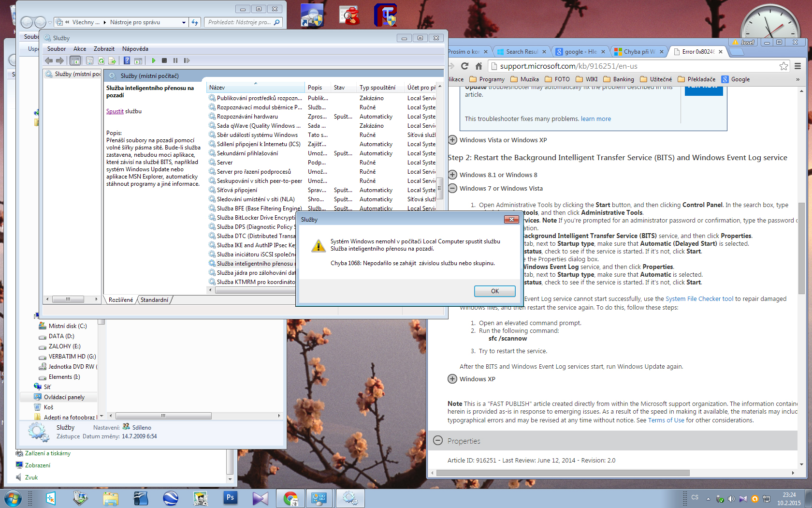Click the green Start Service play icon
The height and width of the screenshot is (508, 812).
[x=154, y=60]
